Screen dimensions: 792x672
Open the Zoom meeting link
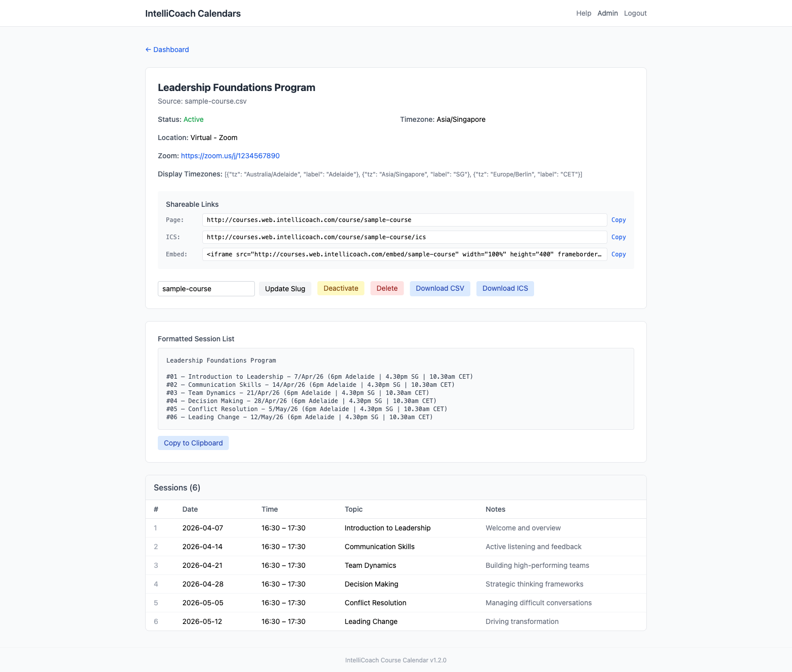[x=230, y=156]
